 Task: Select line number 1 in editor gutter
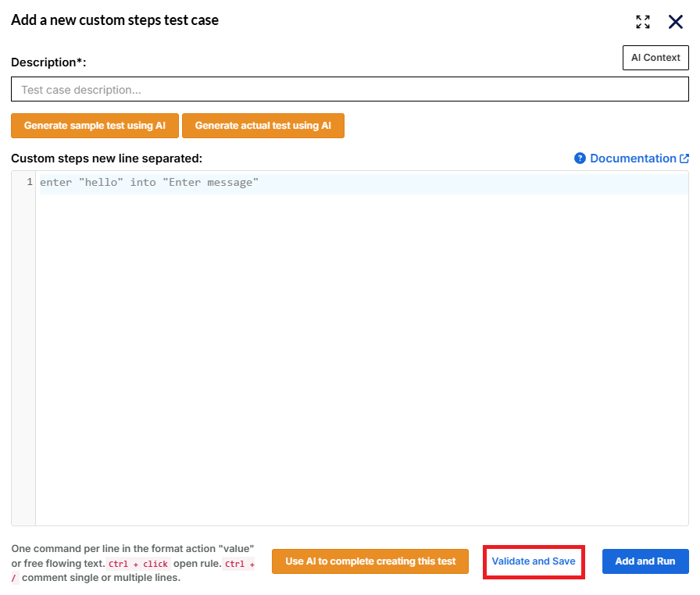click(x=30, y=182)
